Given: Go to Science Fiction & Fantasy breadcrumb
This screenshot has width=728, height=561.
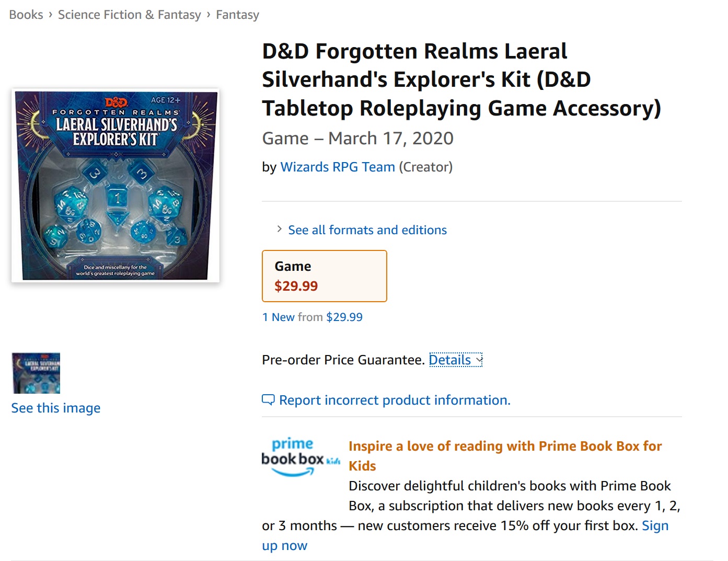Looking at the screenshot, I should click(130, 15).
